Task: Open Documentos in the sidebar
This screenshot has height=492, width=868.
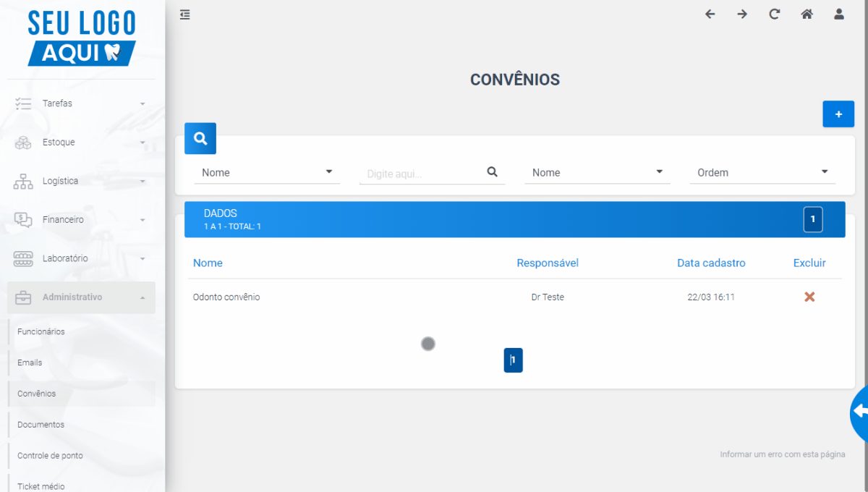Action: click(41, 425)
